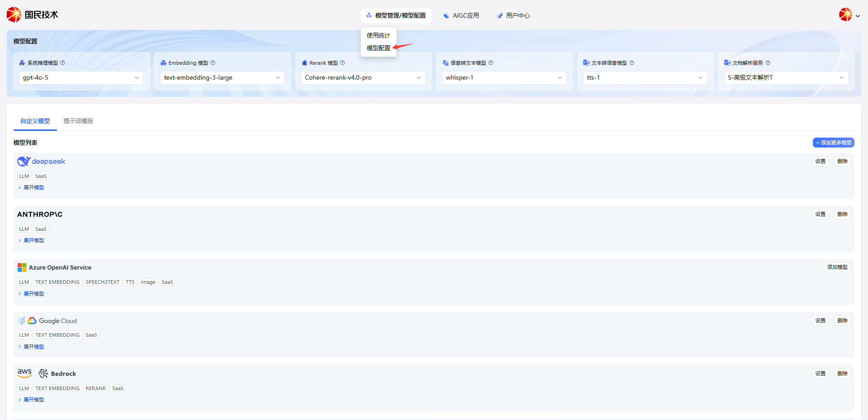
Task: Click the deepseek whale logo
Action: coord(24,161)
